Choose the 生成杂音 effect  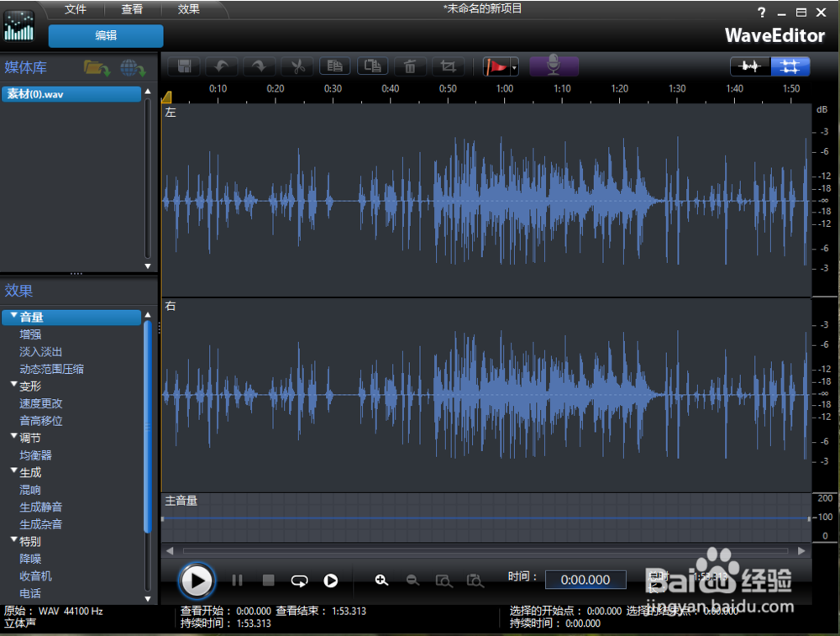coord(40,524)
